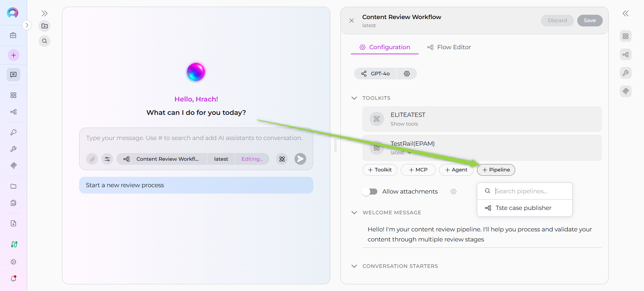The image size is (644, 291).
Task: Click the panel resize drag handle
Action: [335, 146]
